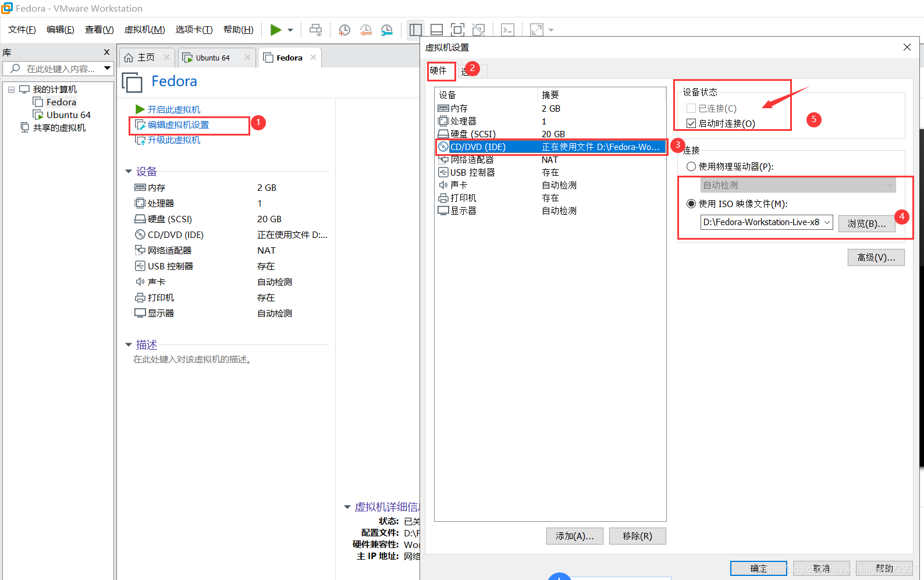This screenshot has width=924, height=580.
Task: Open the library search dropdown arrow
Action: coord(108,69)
